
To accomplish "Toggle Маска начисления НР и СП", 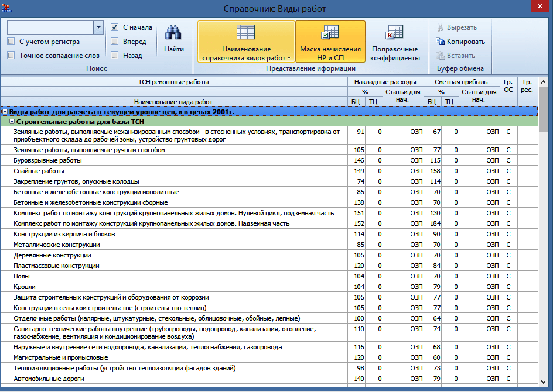I will point(330,42).
